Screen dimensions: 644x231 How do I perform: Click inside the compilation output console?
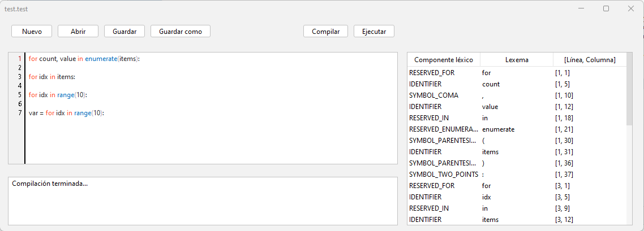(x=203, y=201)
